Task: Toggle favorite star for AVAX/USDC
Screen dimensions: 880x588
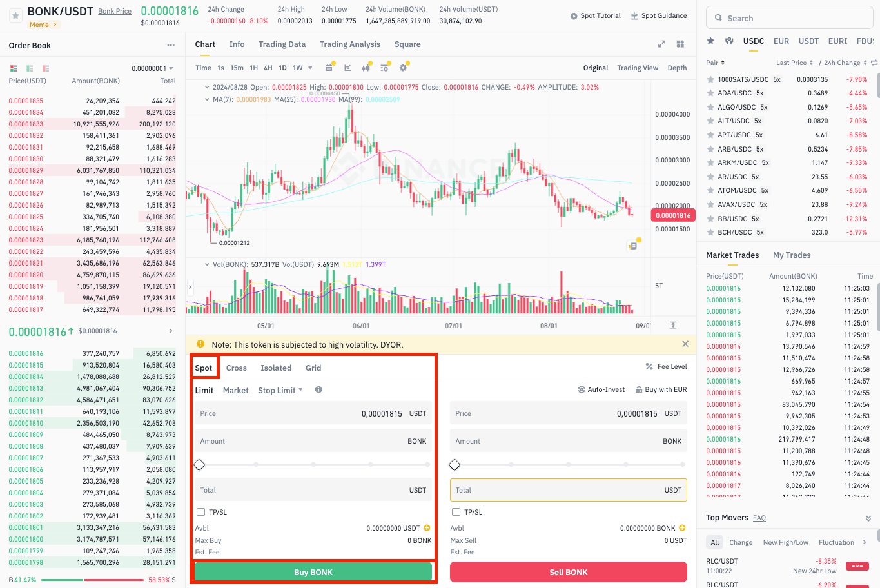Action: click(x=710, y=204)
